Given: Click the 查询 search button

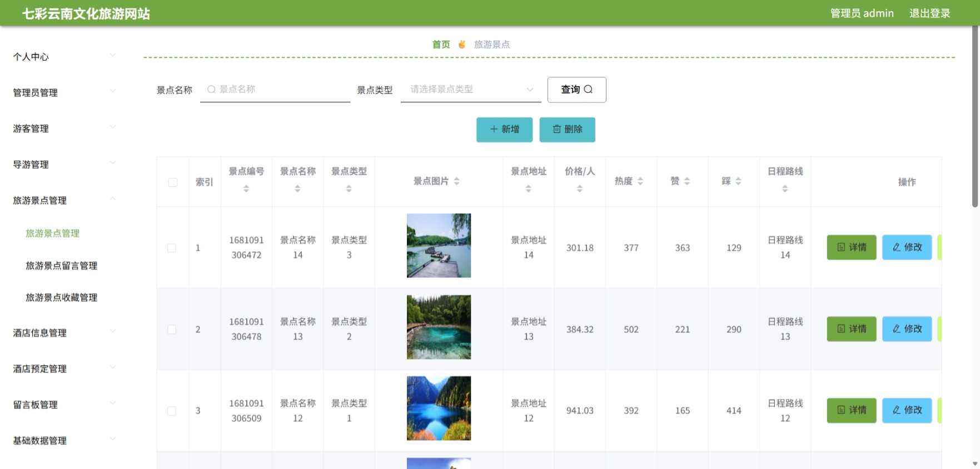Looking at the screenshot, I should pyautogui.click(x=577, y=89).
